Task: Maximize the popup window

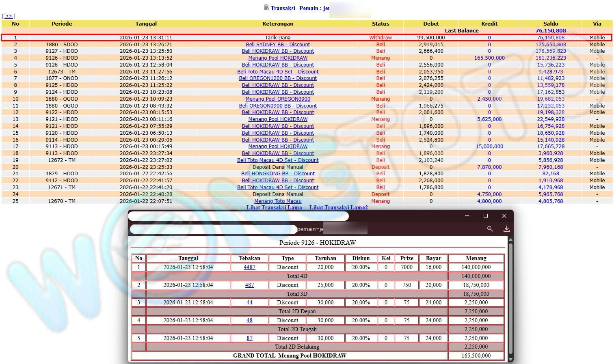Action: click(485, 216)
